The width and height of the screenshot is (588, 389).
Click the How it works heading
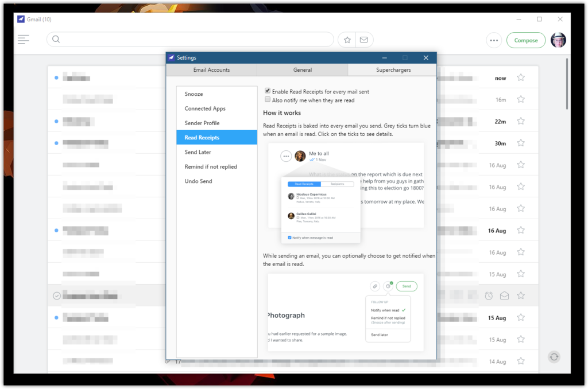[281, 113]
